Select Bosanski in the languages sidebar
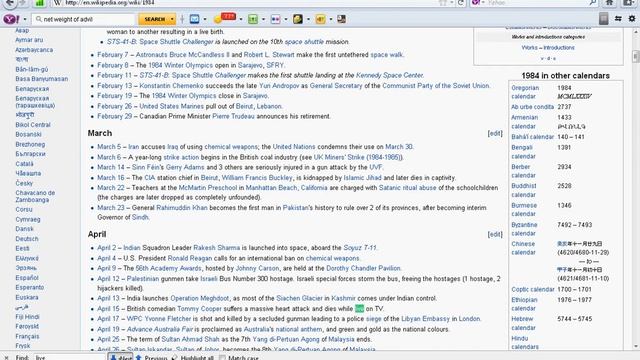Image resolution: width=640 pixels, height=360 pixels. pos(28,134)
